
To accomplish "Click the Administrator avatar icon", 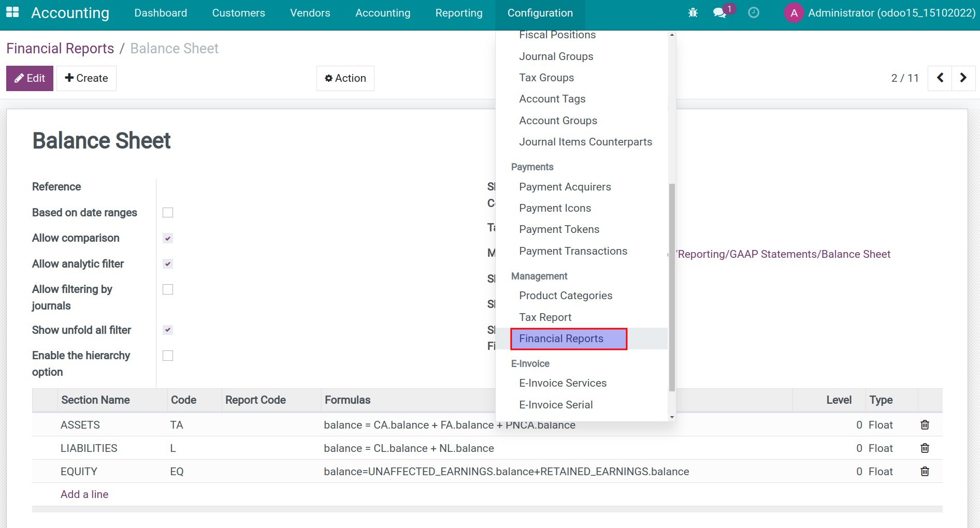I will coord(794,12).
